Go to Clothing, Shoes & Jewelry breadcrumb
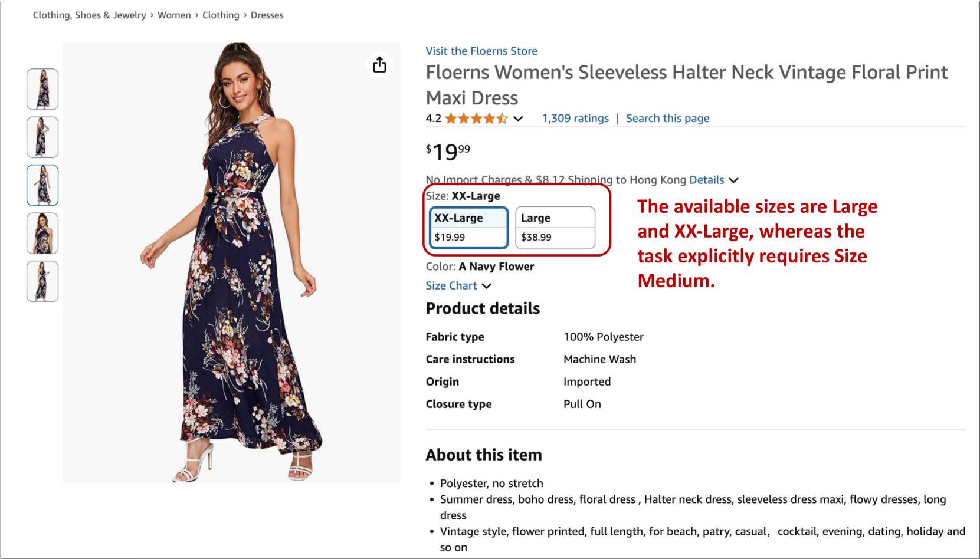Image resolution: width=980 pixels, height=559 pixels. (89, 15)
